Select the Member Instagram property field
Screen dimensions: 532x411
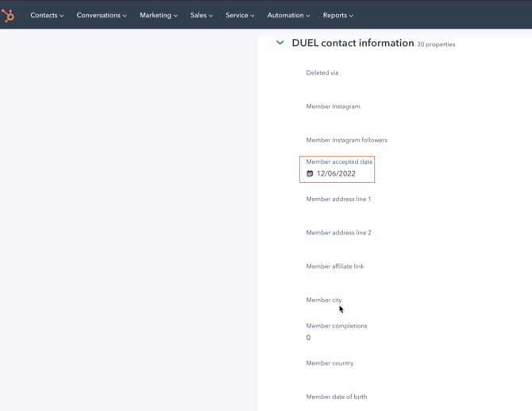coord(333,107)
